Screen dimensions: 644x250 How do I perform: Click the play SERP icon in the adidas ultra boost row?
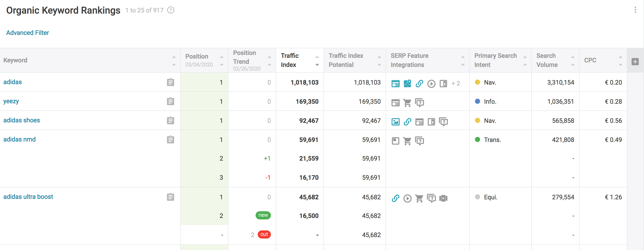click(407, 198)
